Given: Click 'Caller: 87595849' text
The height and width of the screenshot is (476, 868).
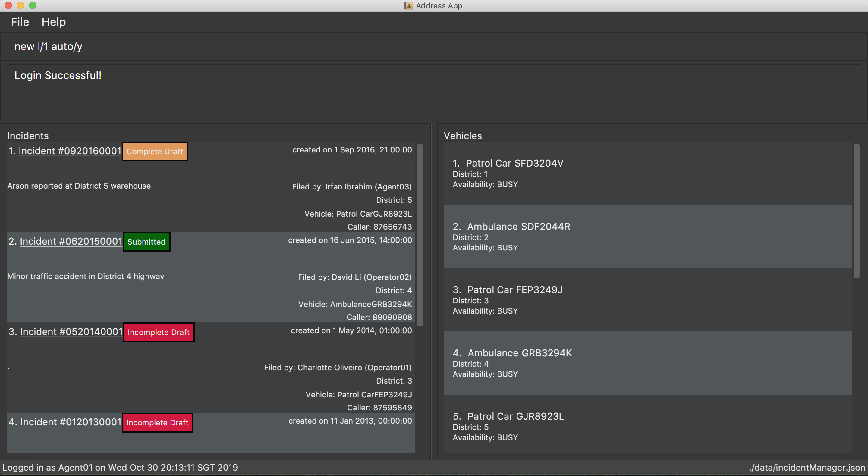Looking at the screenshot, I should [x=379, y=408].
